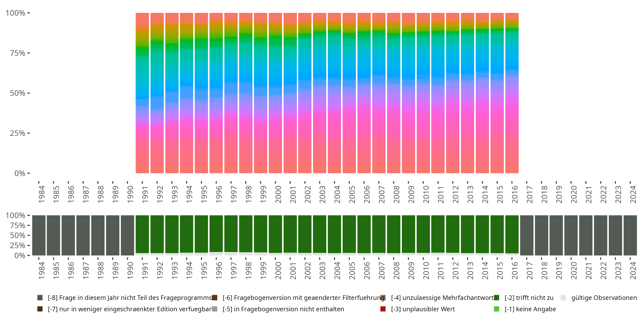Click the [-4] tan legend swatch

point(383,298)
